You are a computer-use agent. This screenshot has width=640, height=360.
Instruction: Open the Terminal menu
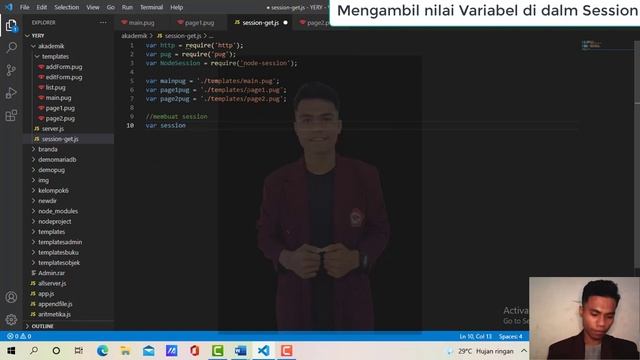point(151,7)
